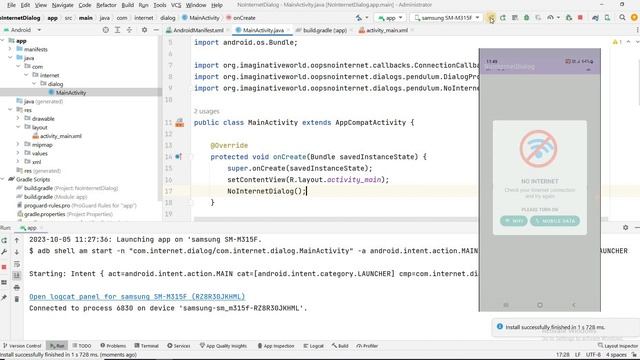640x360 pixels.
Task: Click the UTF-8 encoding in status bar
Action: click(593, 355)
